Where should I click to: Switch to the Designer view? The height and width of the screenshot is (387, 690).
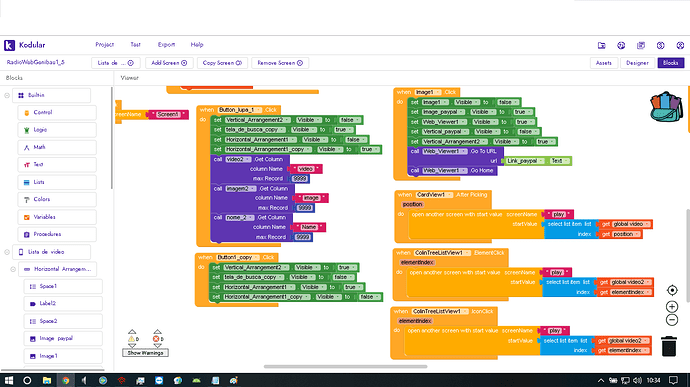pyautogui.click(x=637, y=63)
